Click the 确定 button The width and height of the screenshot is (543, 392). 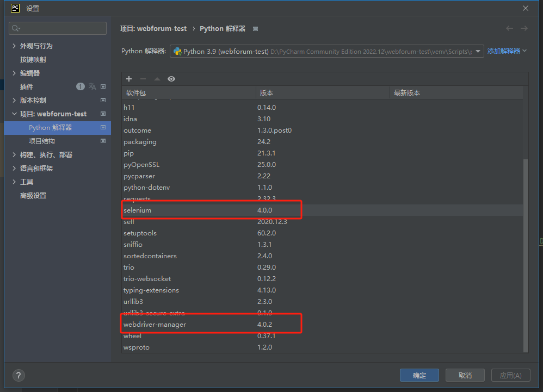(419, 375)
